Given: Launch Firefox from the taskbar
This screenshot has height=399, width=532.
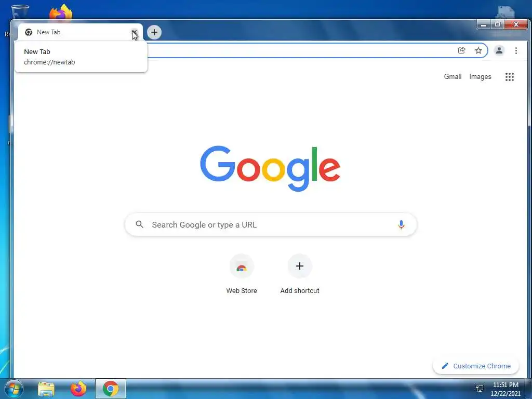Looking at the screenshot, I should pyautogui.click(x=78, y=389).
